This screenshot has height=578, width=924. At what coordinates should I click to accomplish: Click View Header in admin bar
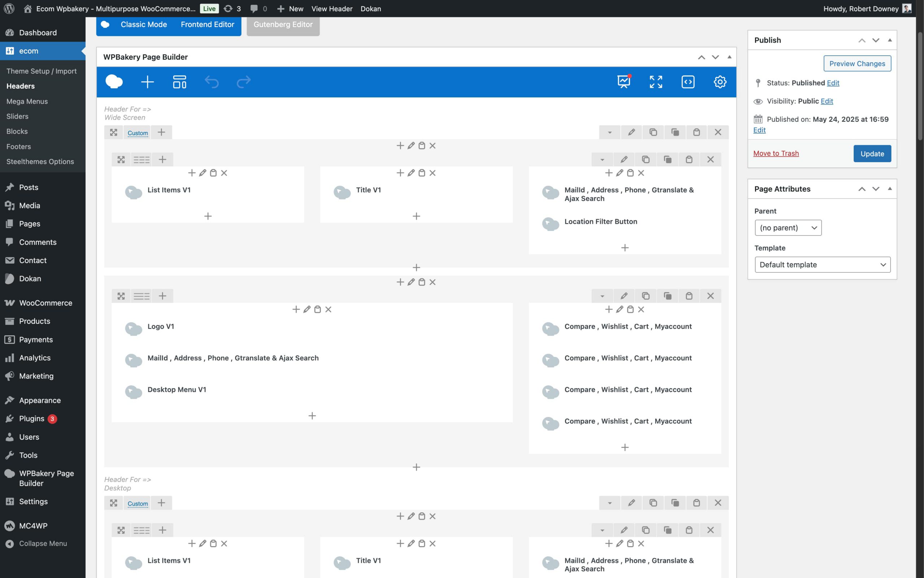[x=332, y=8]
